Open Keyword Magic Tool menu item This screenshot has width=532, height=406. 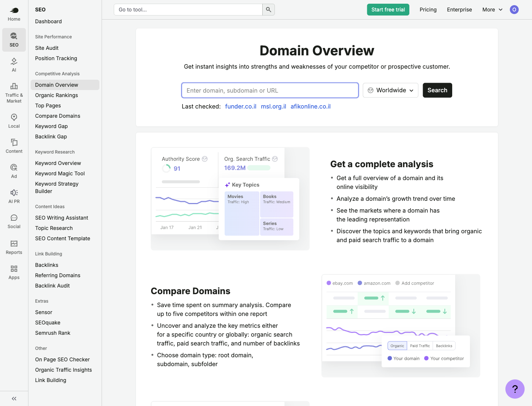[x=60, y=173]
